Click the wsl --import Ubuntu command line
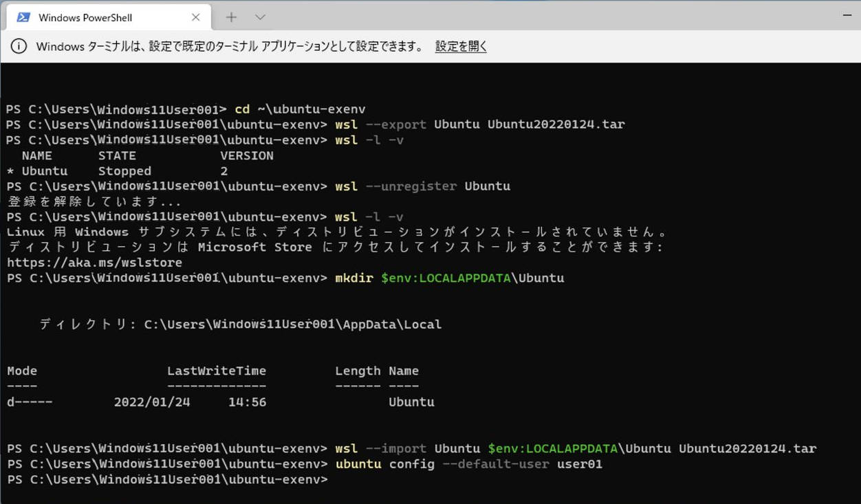Viewport: 861px width, 504px height. 576,448
